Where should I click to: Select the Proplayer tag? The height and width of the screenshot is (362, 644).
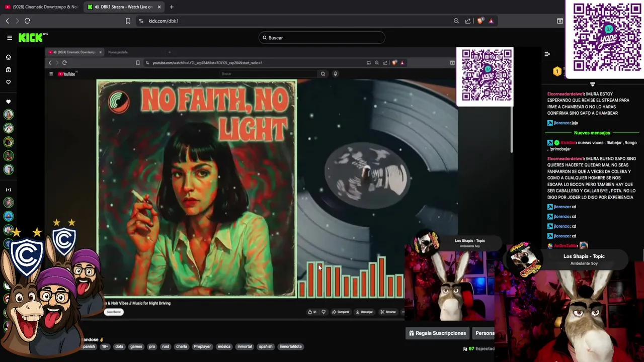[x=202, y=346]
